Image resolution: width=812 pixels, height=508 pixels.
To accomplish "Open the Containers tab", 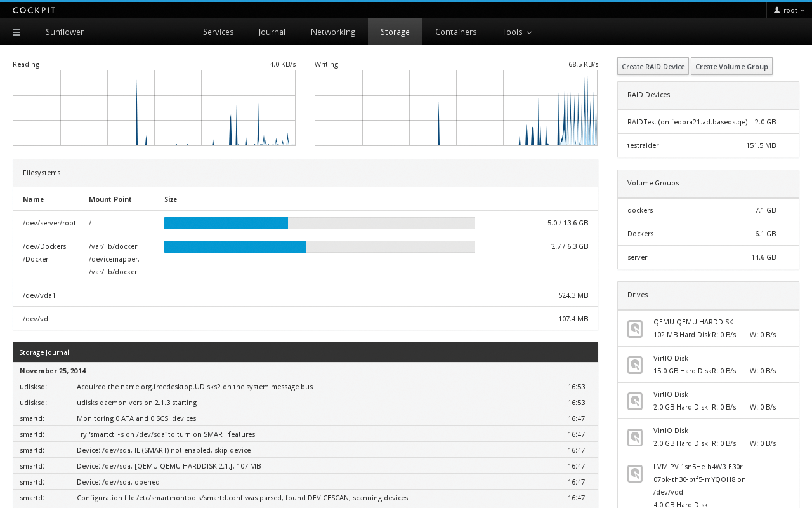I will point(455,32).
